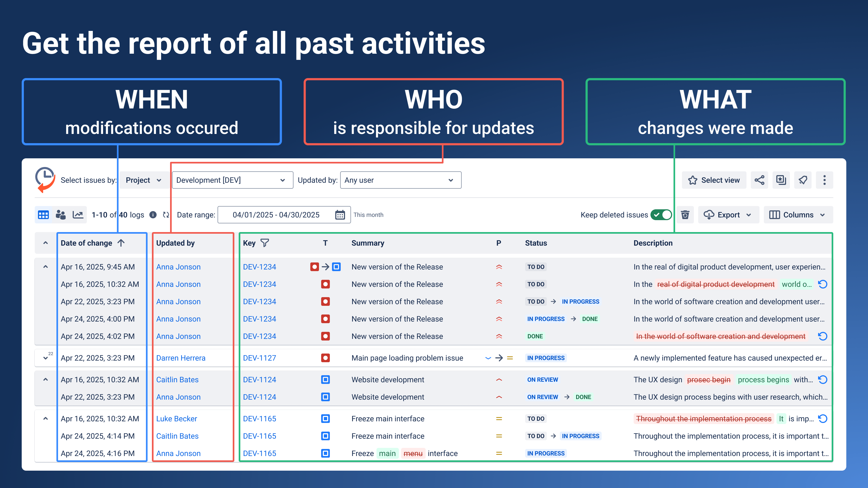The width and height of the screenshot is (868, 488).
Task: Expand the DEV-1127 grouped changes
Action: 46,358
